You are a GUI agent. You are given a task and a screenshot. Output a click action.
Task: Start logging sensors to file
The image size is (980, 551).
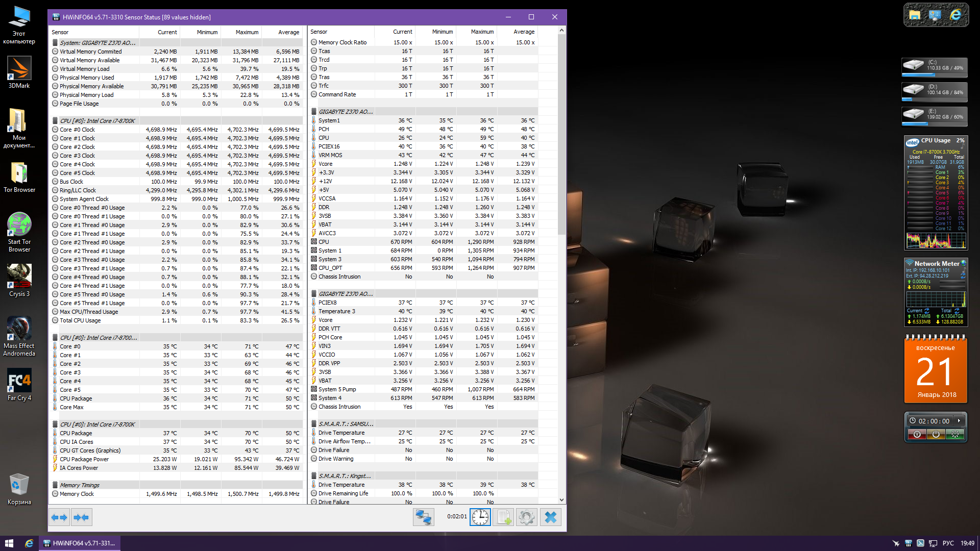click(503, 517)
